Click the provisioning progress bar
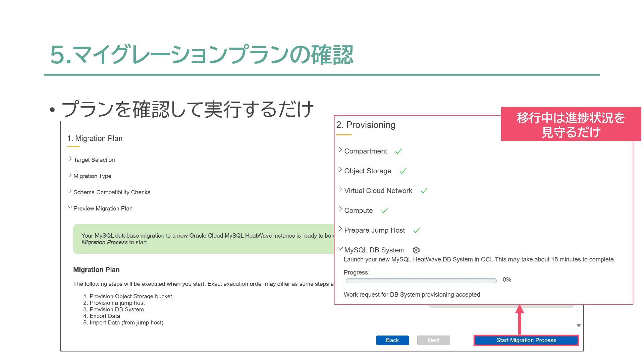This screenshot has width=644, height=362. 421,281
